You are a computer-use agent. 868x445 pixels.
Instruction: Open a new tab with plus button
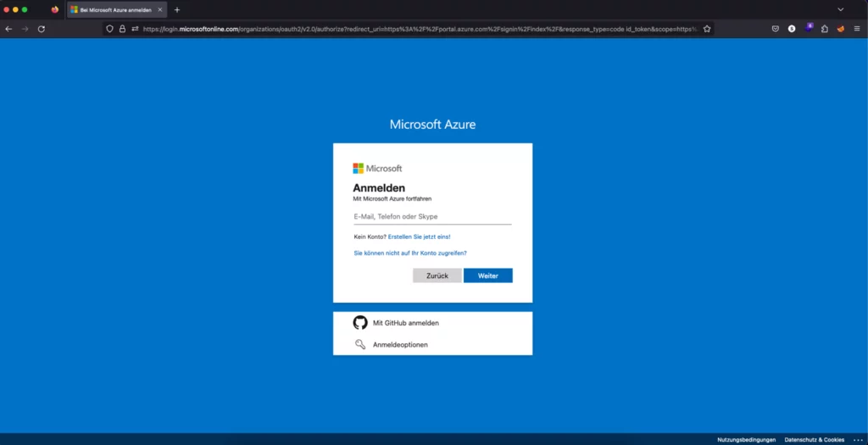click(177, 10)
